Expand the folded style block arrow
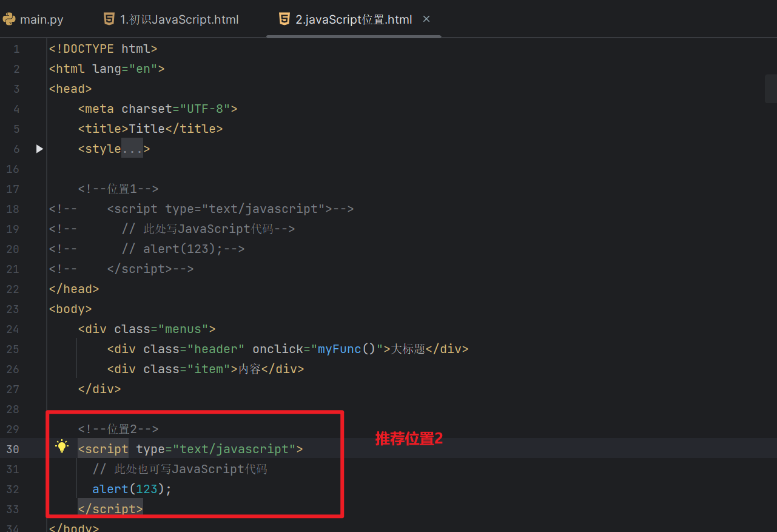 (x=39, y=149)
